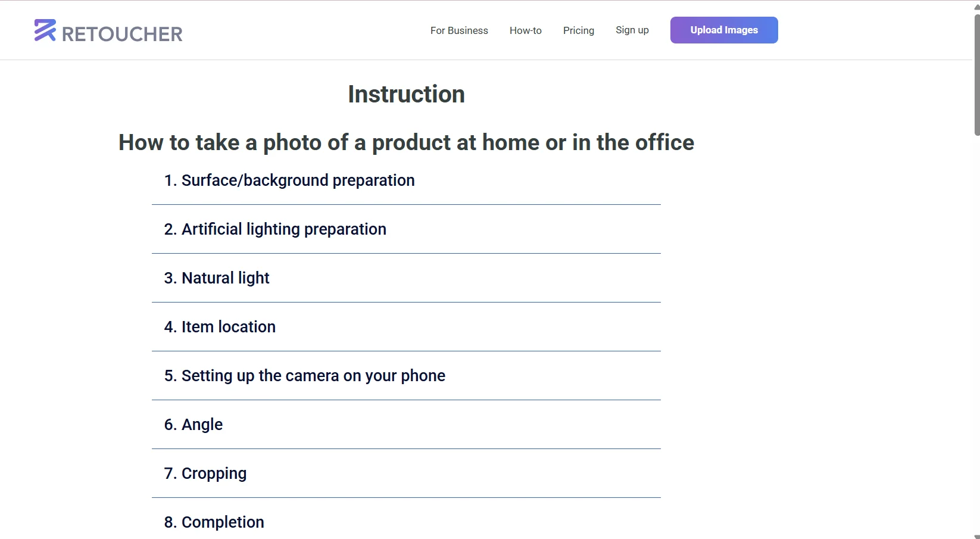
Task: Click the scroll down arrow
Action: pos(975,535)
